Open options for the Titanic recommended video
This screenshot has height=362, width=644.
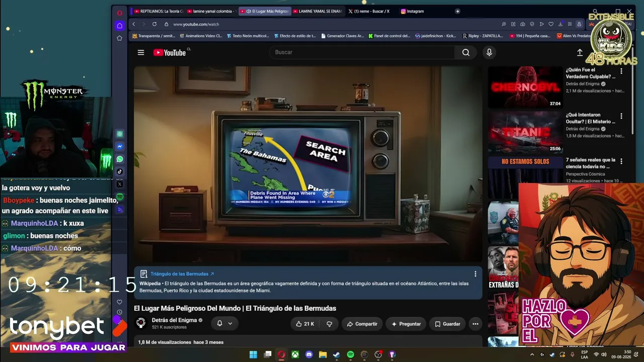[x=621, y=116]
